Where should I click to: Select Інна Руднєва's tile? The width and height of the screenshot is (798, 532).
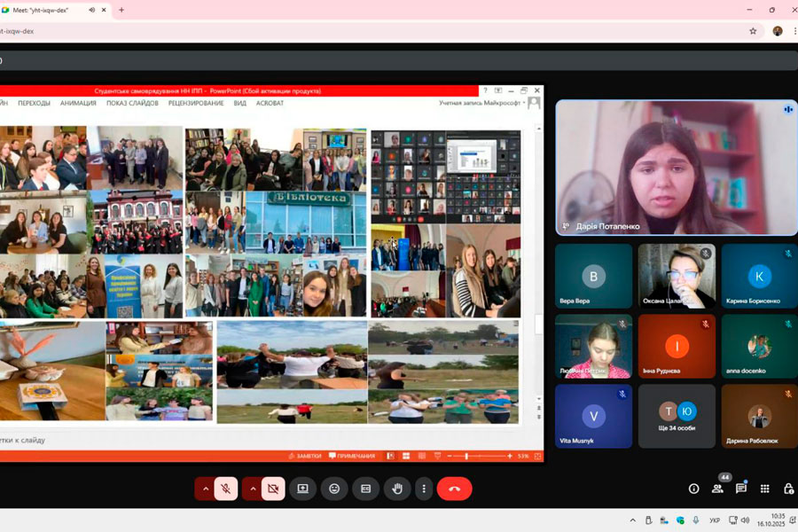click(x=677, y=346)
